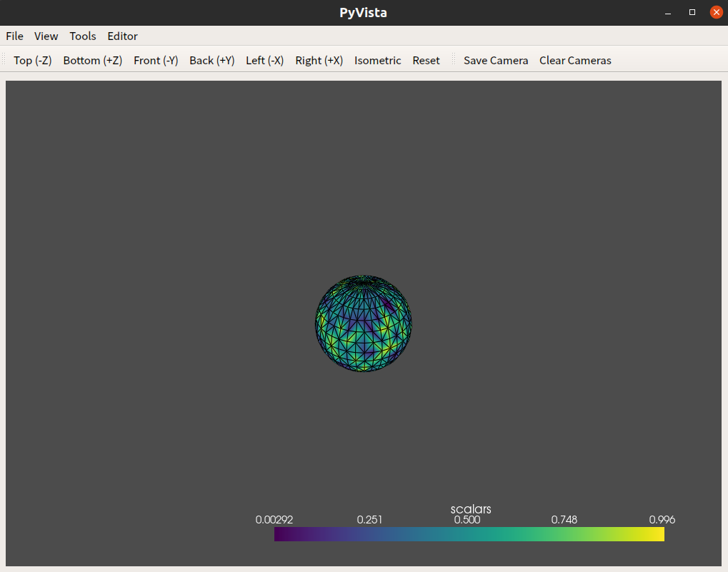Set camera to Front (-Y) view

coord(156,60)
